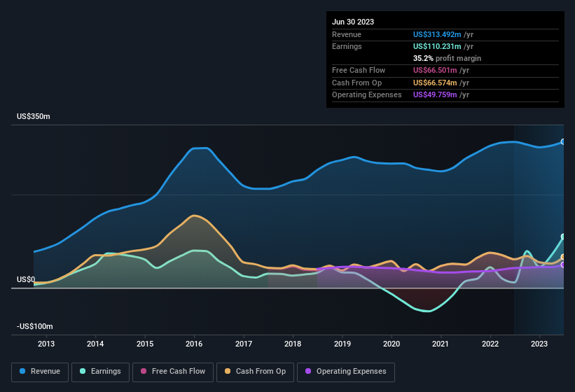
Task: Click the Operating Expenses label in tooltip
Action: [x=367, y=95]
